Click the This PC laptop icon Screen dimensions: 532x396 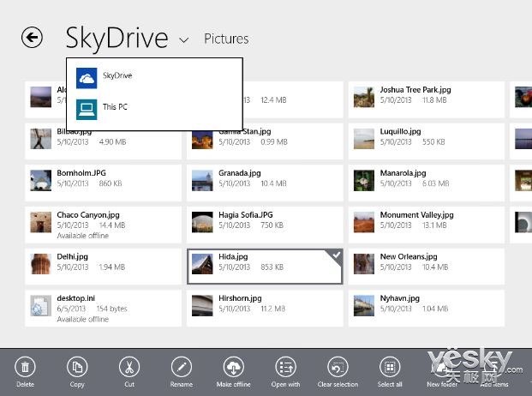pos(87,109)
